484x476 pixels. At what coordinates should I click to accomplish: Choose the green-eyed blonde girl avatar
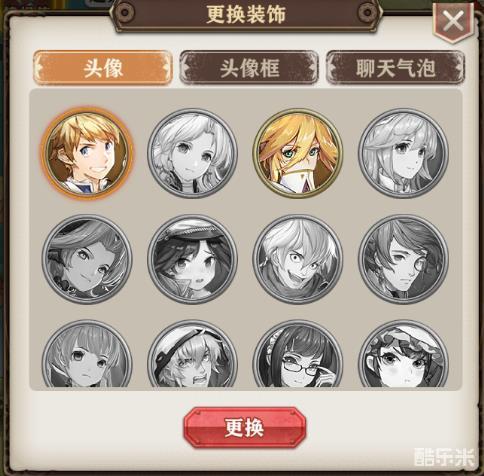click(298, 154)
